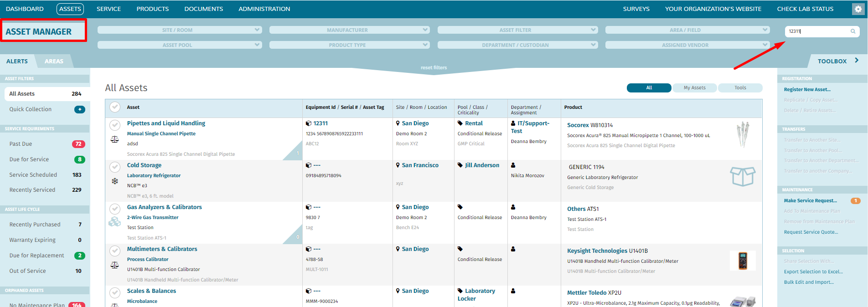Expand the Toolbox panel chevron
The image size is (868, 307).
click(x=857, y=60)
